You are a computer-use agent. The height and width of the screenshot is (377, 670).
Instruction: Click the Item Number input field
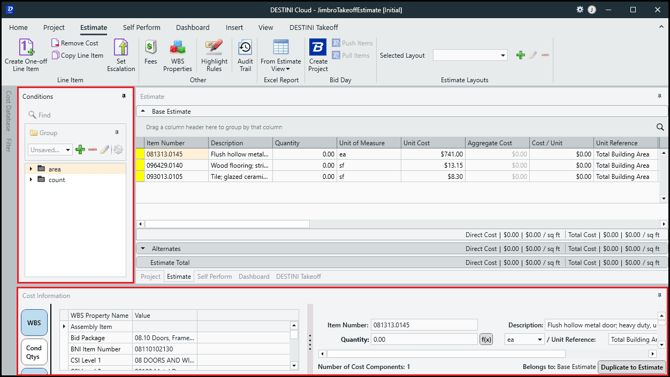tap(424, 325)
